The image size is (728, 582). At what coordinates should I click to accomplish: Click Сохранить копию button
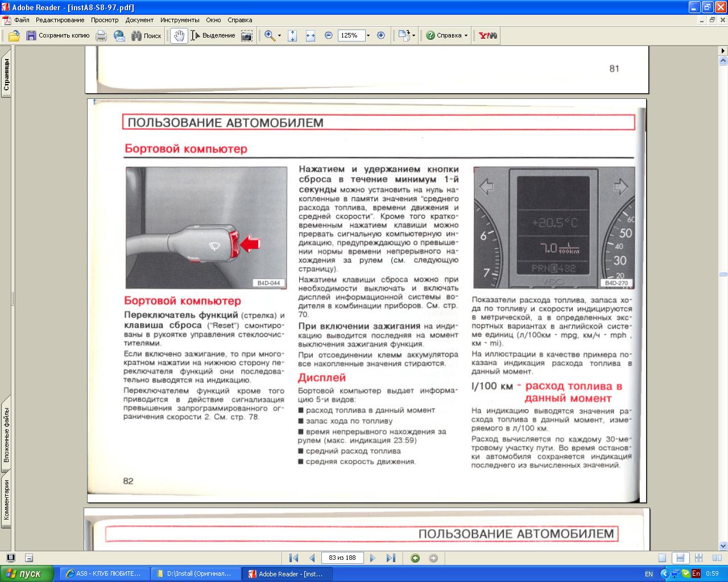click(x=58, y=35)
